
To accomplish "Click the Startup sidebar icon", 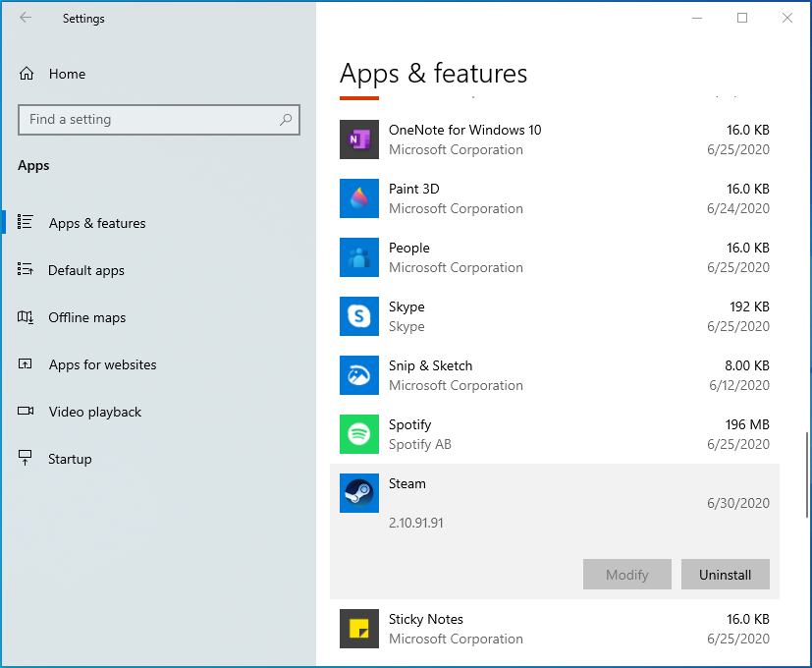I will click(25, 458).
